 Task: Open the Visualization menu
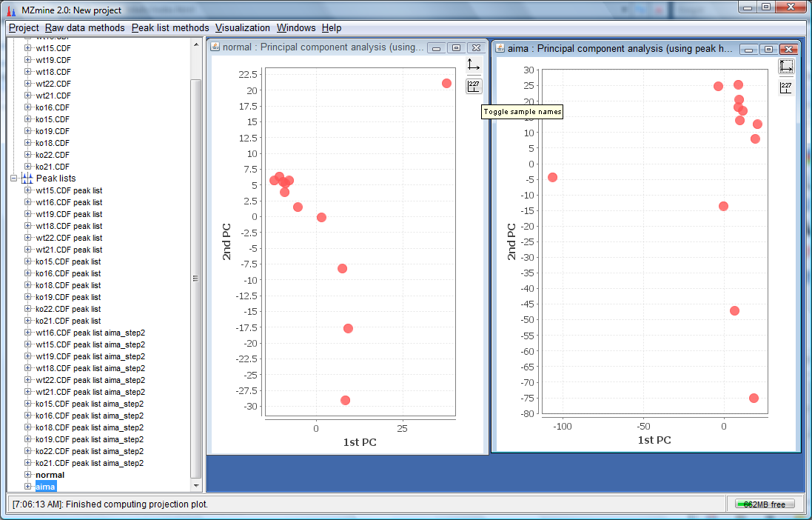tap(242, 28)
